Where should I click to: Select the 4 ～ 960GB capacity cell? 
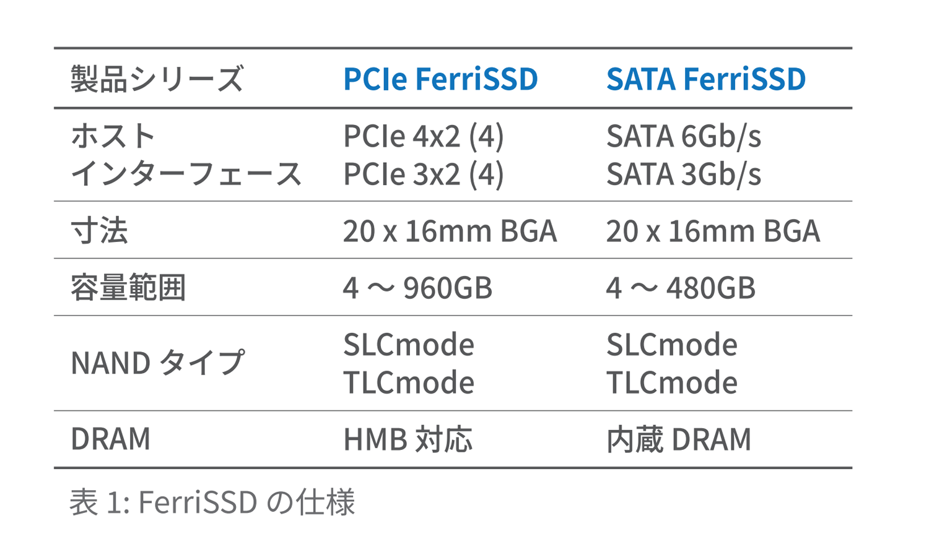point(417,288)
